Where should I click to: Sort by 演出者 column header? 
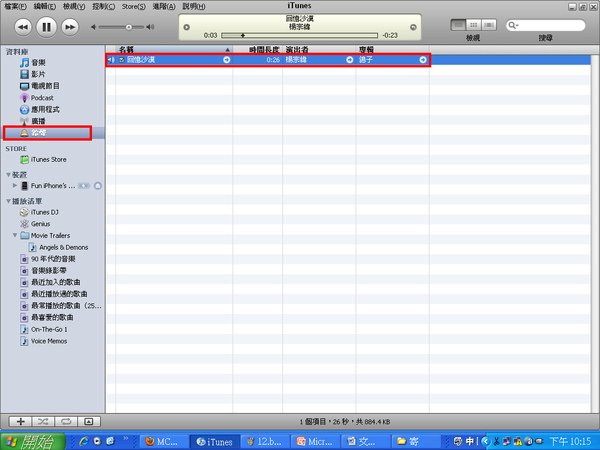pos(319,50)
